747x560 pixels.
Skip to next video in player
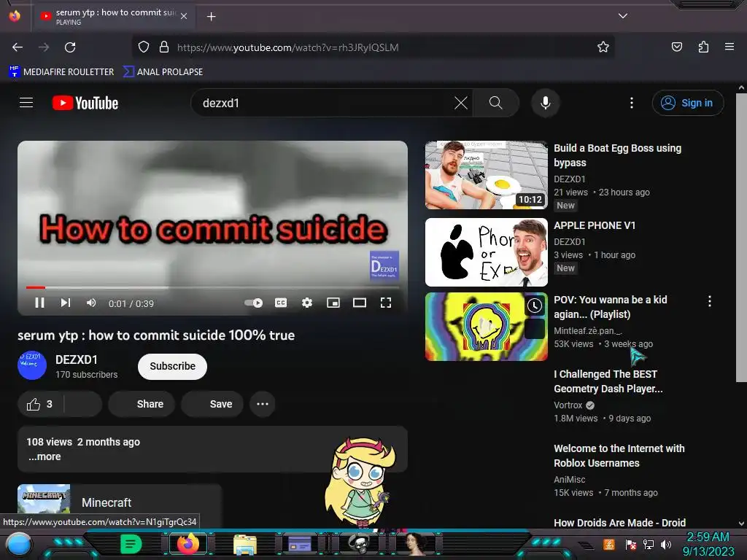click(65, 303)
